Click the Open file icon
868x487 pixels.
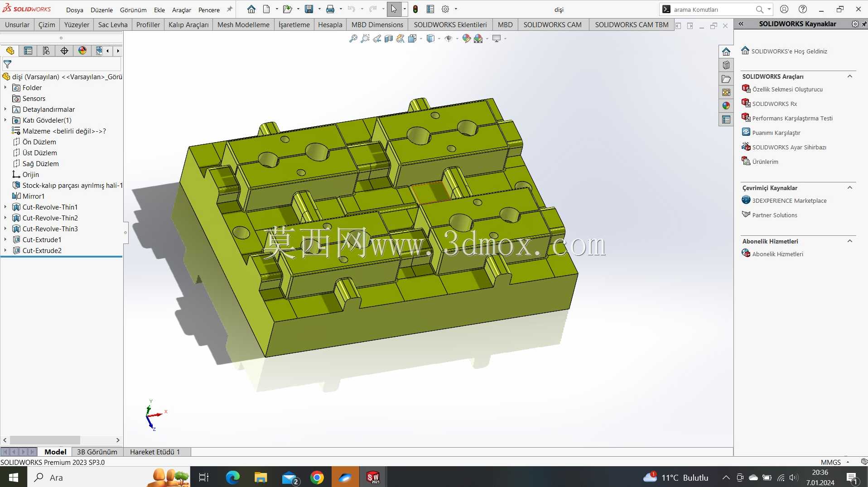[287, 9]
